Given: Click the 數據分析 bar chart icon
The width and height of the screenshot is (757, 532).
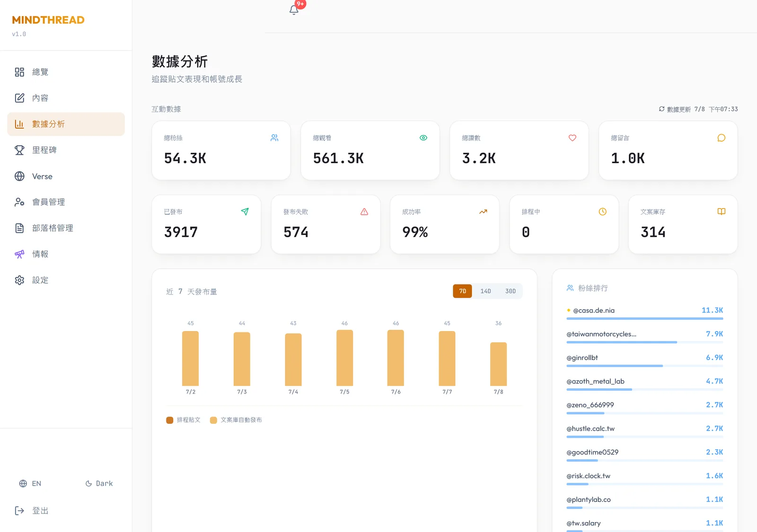Looking at the screenshot, I should pyautogui.click(x=19, y=124).
